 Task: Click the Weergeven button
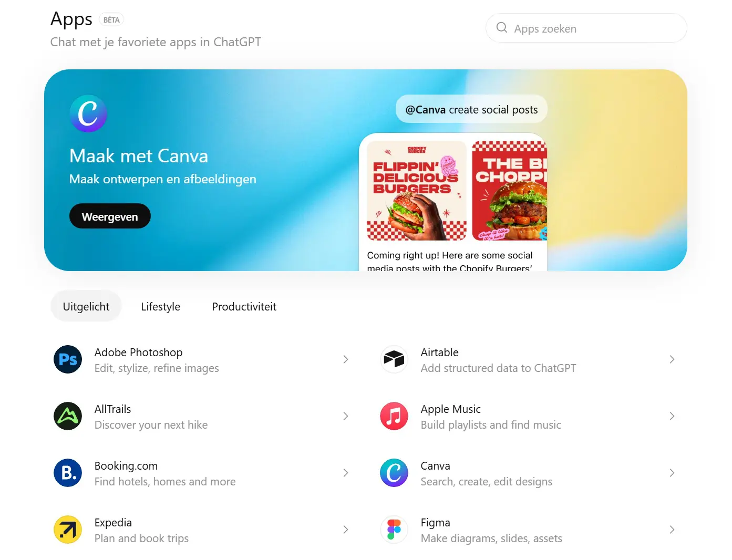[110, 216]
